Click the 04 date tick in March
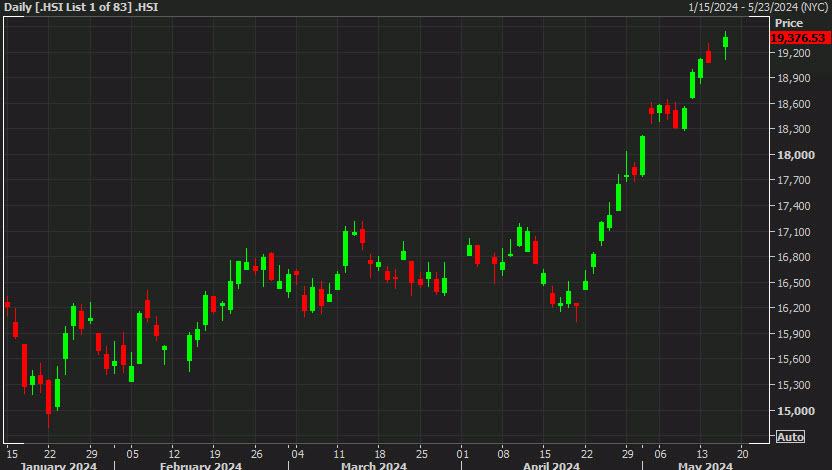Screen dimensions: 832x470 (298, 454)
